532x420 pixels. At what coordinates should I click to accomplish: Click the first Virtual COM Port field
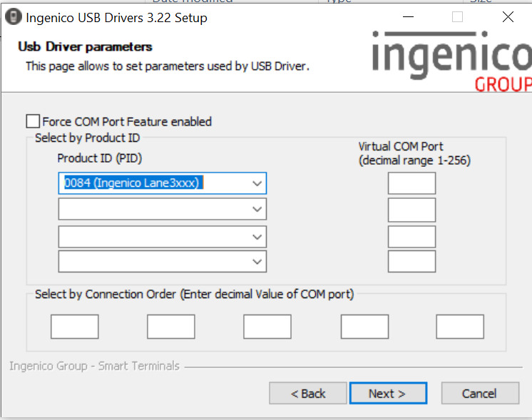pos(411,183)
